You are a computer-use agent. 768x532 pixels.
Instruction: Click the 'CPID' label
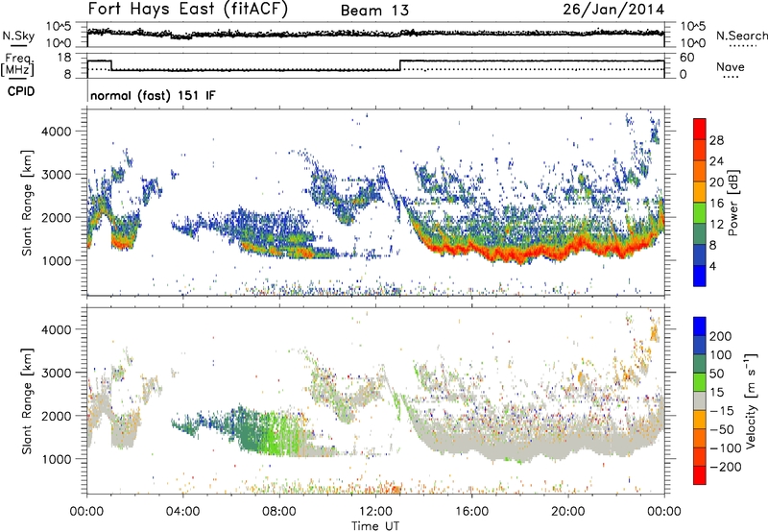click(x=21, y=91)
